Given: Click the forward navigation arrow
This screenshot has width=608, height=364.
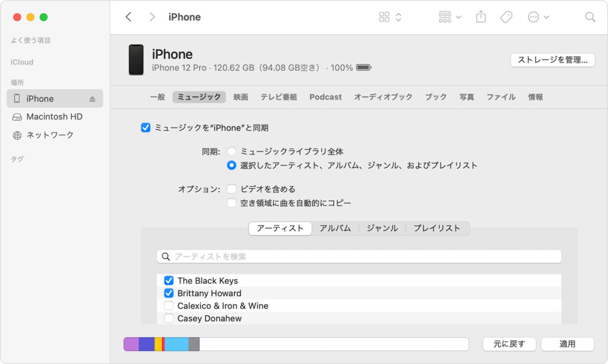Looking at the screenshot, I should click(152, 17).
